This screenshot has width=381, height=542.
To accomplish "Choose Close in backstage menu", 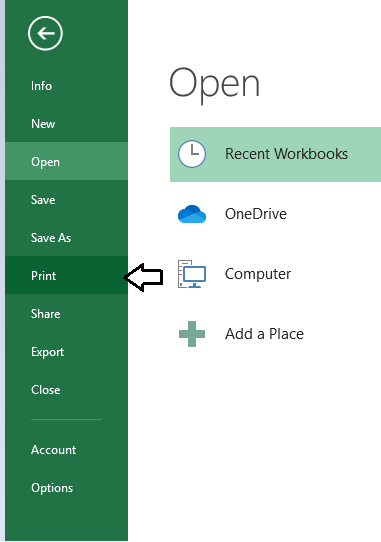I will (66, 390).
